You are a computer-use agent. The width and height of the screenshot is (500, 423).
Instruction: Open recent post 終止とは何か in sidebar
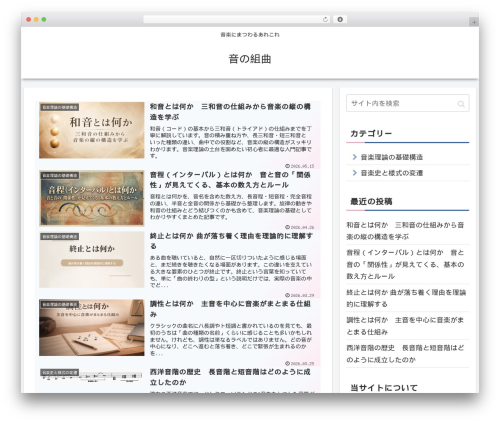coord(406,298)
